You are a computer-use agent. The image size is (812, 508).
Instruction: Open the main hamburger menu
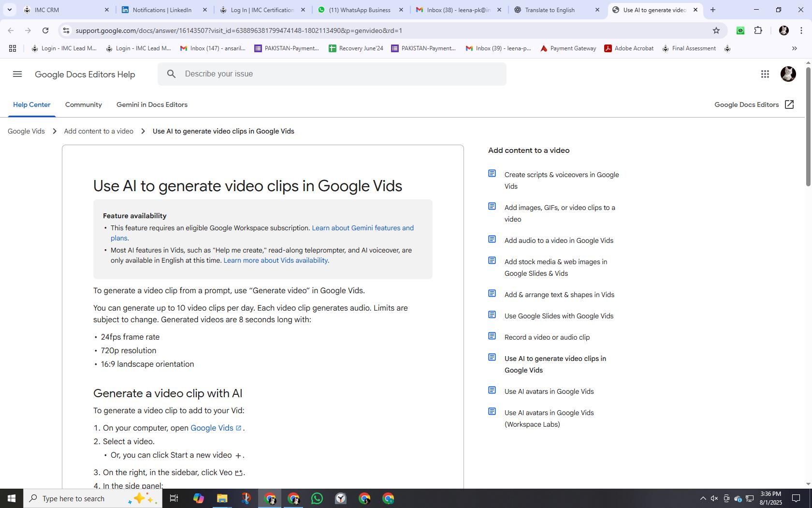pyautogui.click(x=17, y=74)
